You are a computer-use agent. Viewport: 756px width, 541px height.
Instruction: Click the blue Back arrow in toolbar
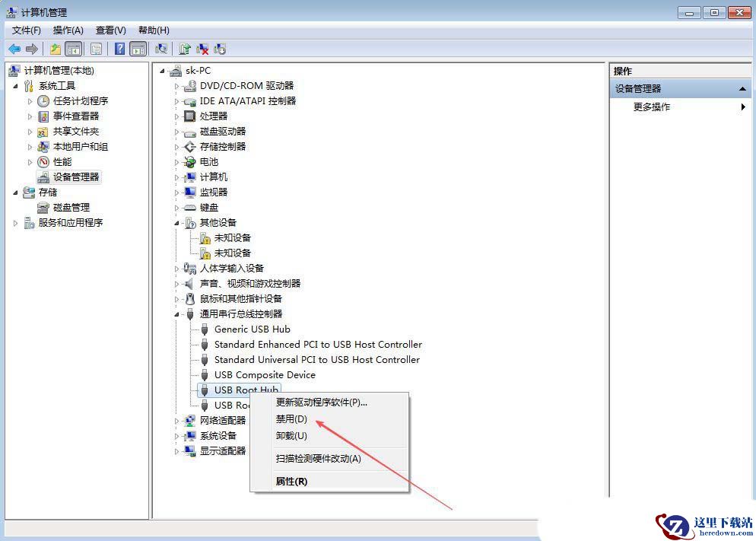[14, 49]
